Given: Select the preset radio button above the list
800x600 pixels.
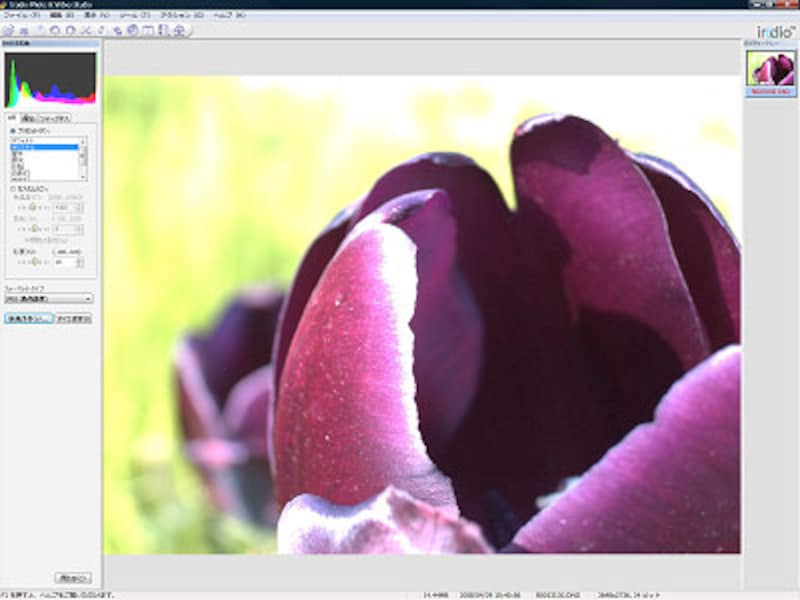Looking at the screenshot, I should click(13, 131).
